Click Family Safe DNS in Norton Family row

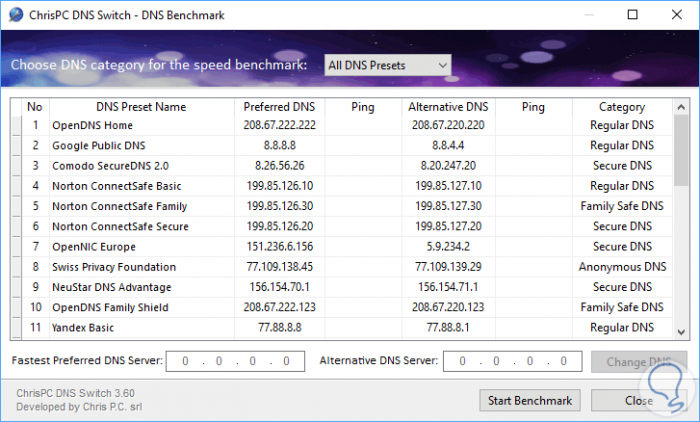[622, 206]
